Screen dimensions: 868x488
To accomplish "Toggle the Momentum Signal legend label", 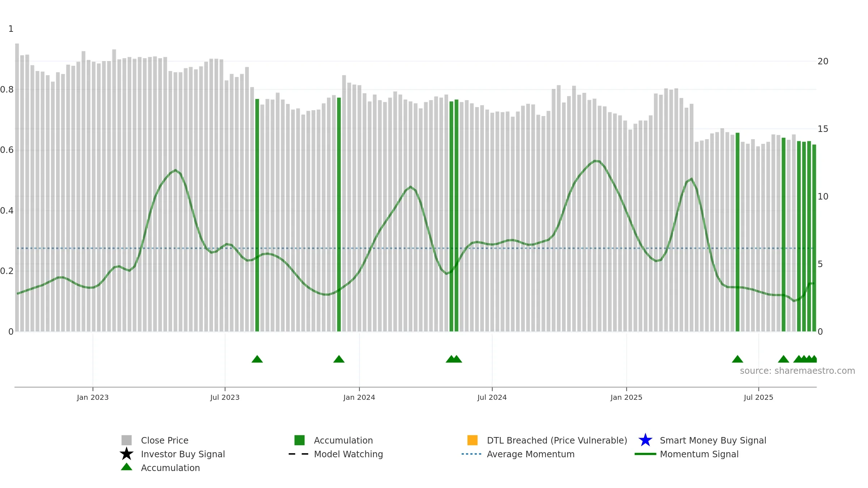I will click(x=699, y=454).
